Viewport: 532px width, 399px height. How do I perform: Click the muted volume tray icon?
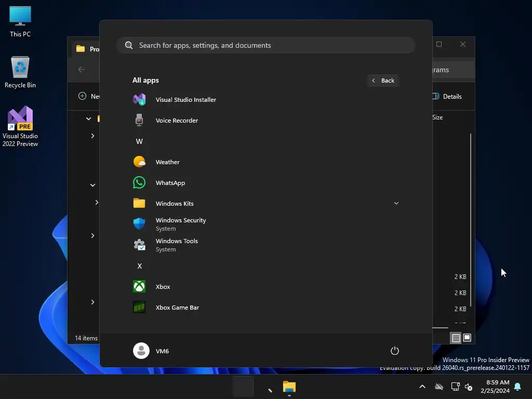tap(469, 387)
